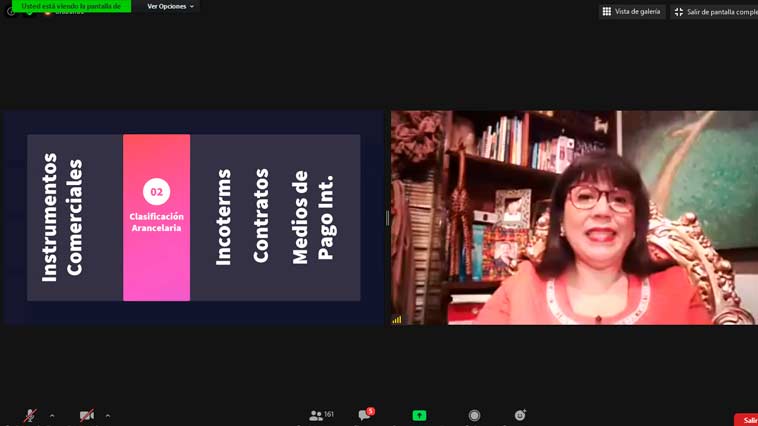Click the speaker's webcam video feed

(574, 218)
